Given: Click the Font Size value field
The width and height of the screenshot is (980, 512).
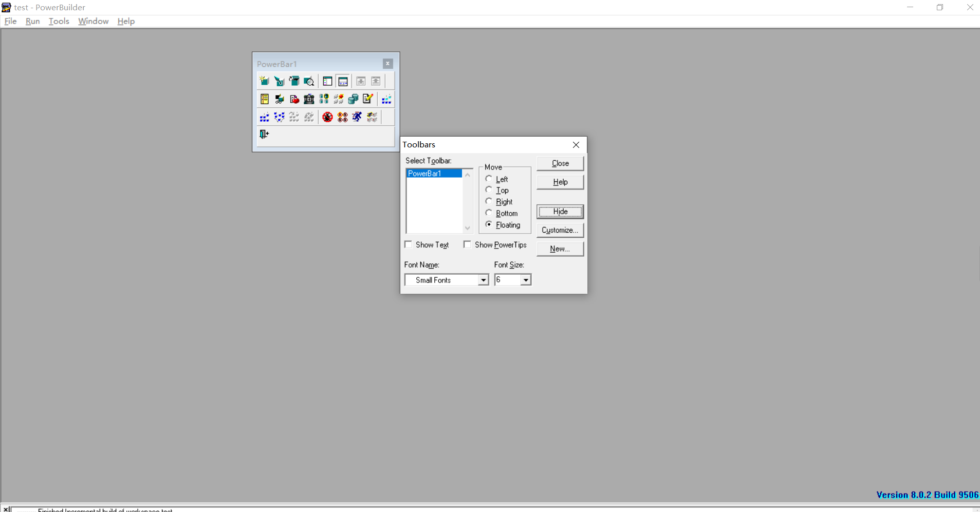Looking at the screenshot, I should coord(508,280).
